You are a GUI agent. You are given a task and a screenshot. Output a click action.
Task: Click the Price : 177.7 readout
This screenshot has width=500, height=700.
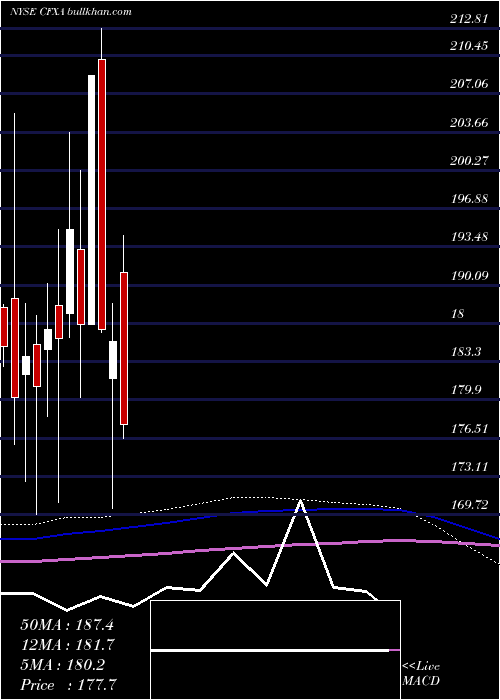point(69,685)
